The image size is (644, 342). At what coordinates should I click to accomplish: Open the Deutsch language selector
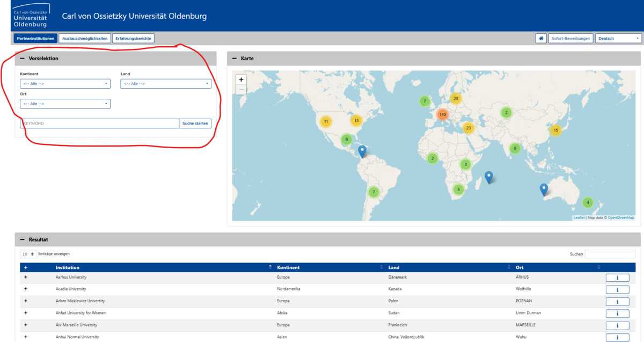618,39
